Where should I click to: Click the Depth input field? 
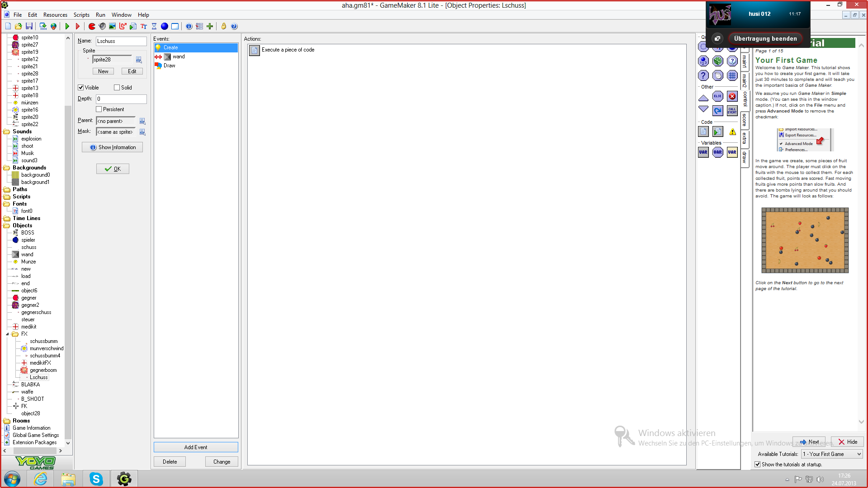coord(121,99)
